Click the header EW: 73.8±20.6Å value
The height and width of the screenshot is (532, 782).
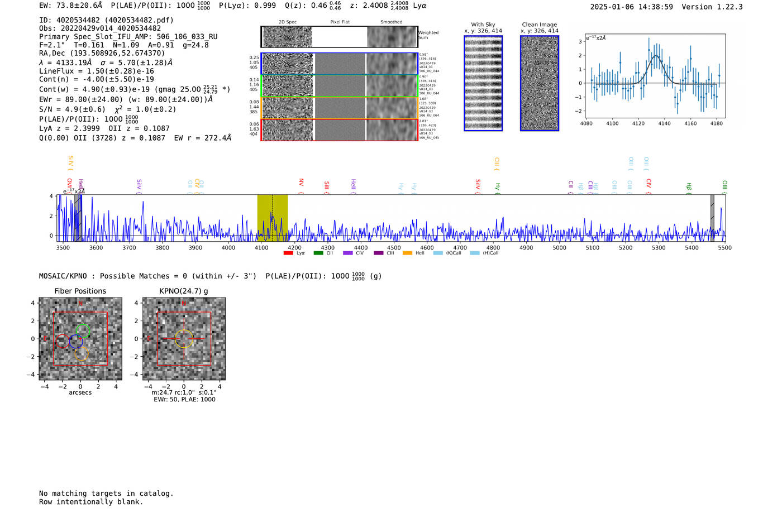[71, 6]
